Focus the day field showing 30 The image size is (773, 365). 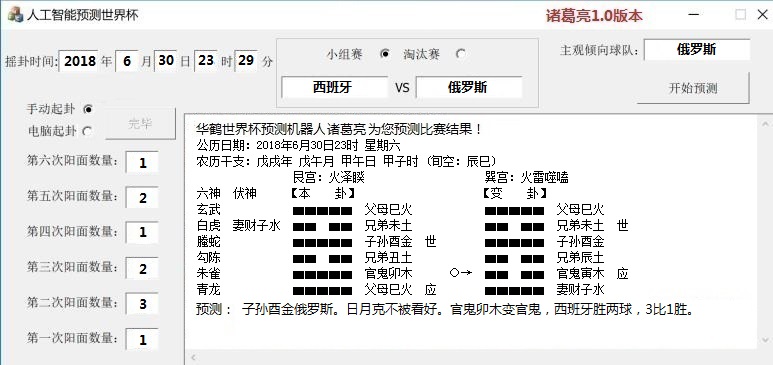[x=166, y=61]
